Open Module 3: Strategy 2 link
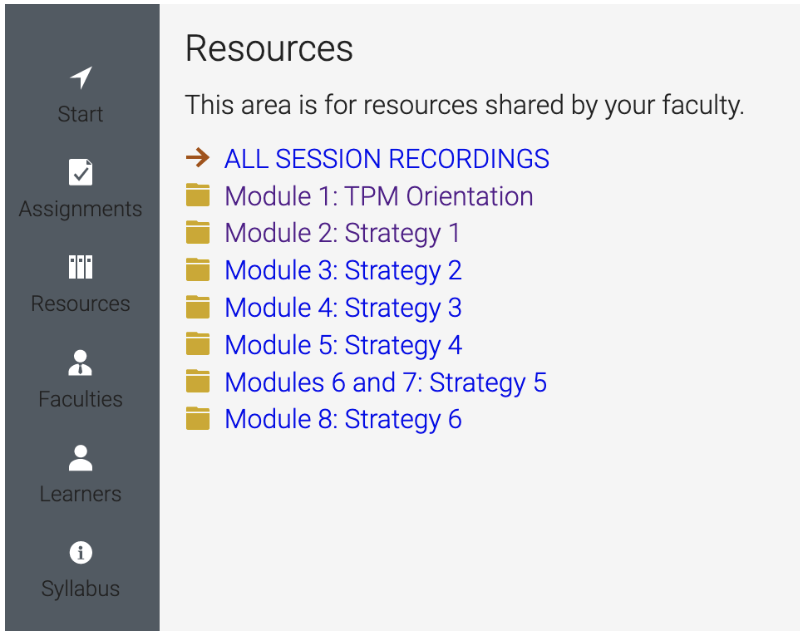The height and width of the screenshot is (636, 800). [x=343, y=271]
